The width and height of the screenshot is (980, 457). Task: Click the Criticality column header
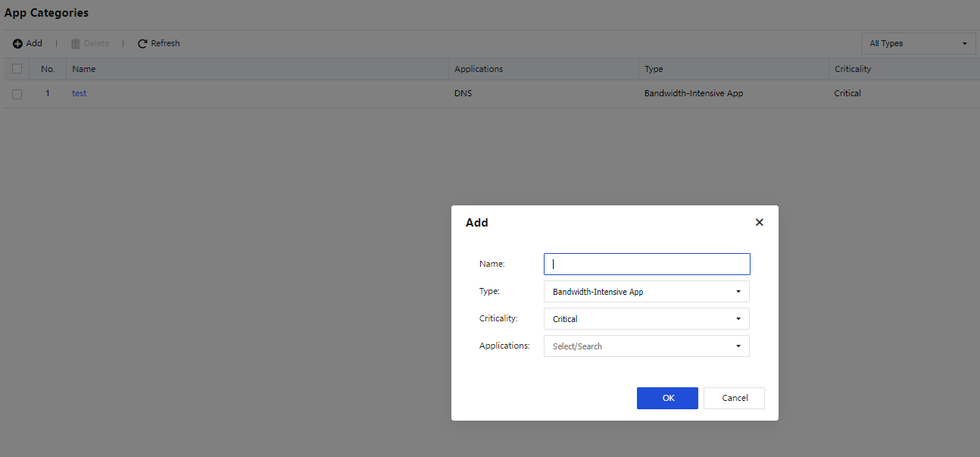[x=853, y=69]
